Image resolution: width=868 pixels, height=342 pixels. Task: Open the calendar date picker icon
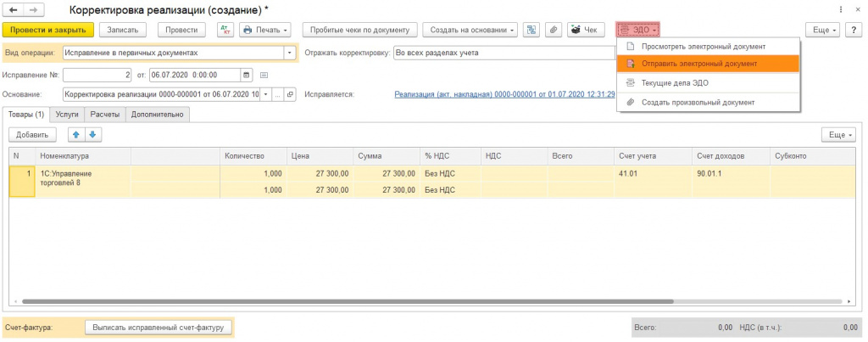pyautogui.click(x=247, y=75)
